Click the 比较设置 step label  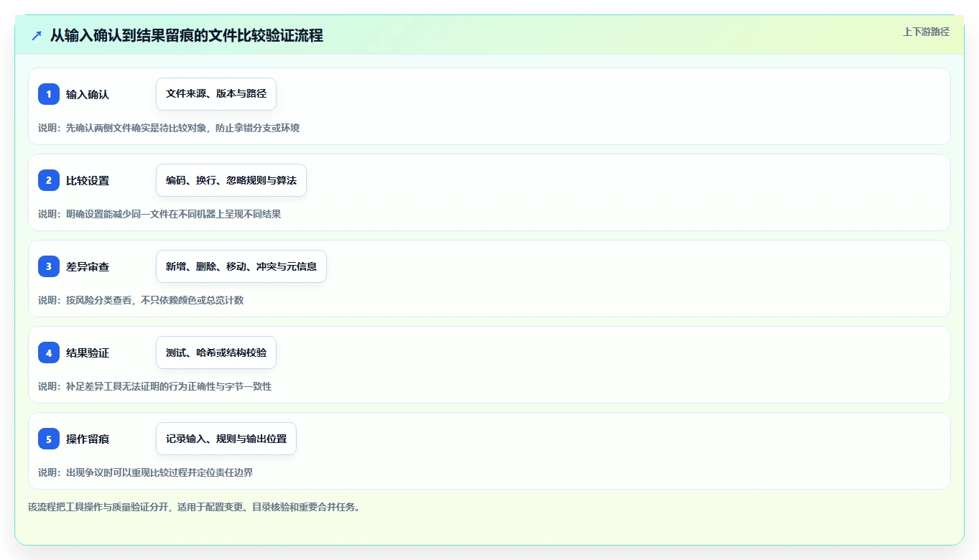[88, 180]
